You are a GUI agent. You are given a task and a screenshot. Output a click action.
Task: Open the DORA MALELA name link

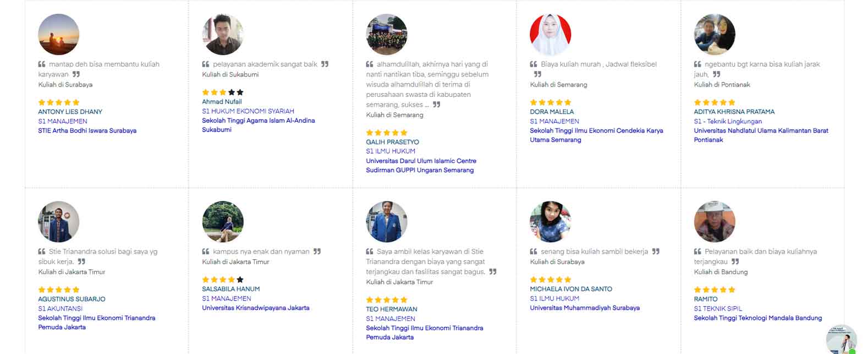(x=552, y=112)
